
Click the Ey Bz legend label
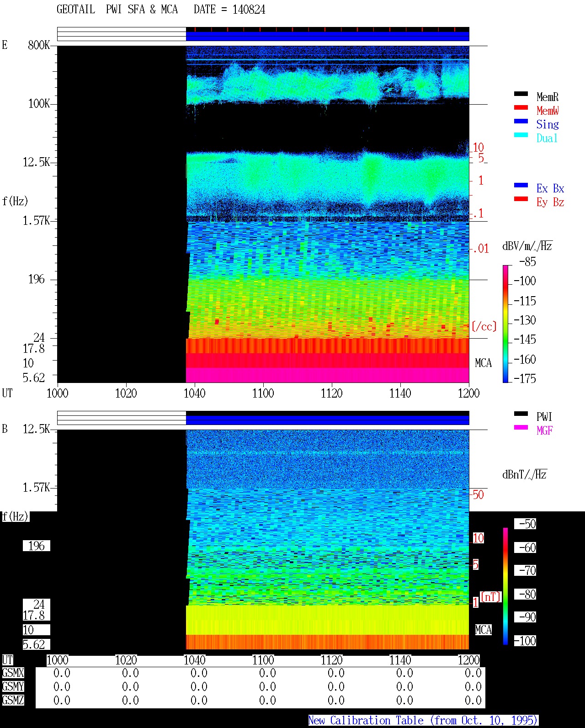pos(550,202)
